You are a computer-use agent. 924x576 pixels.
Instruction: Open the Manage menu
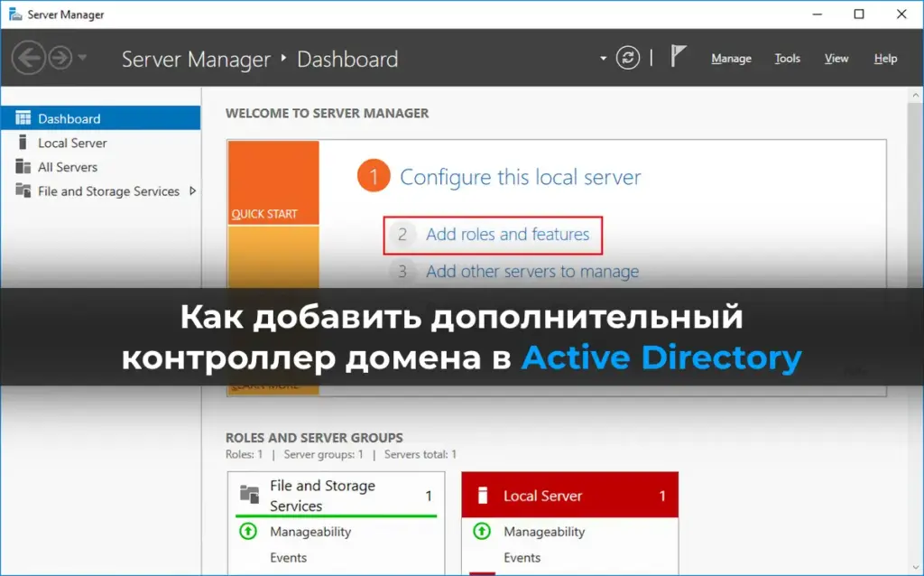point(731,59)
